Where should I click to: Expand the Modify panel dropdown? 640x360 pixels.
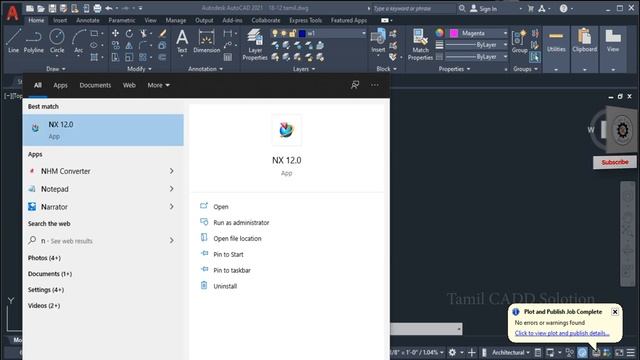[139, 69]
